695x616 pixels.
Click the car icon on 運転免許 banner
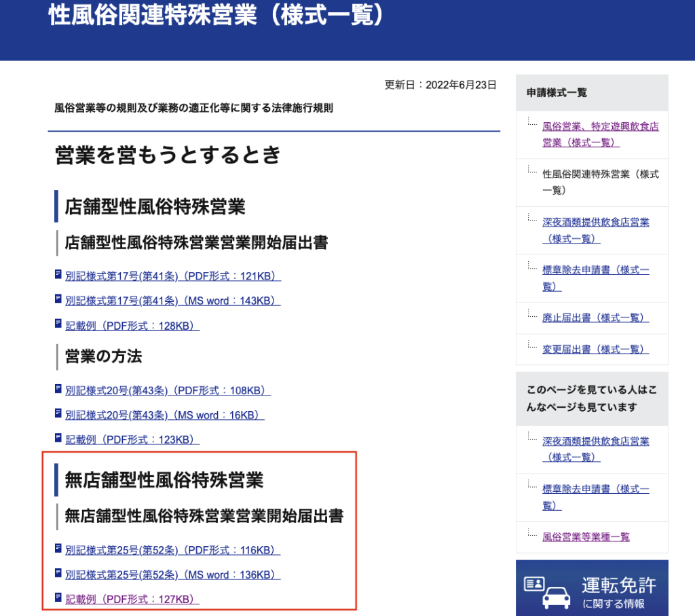[x=556, y=596]
